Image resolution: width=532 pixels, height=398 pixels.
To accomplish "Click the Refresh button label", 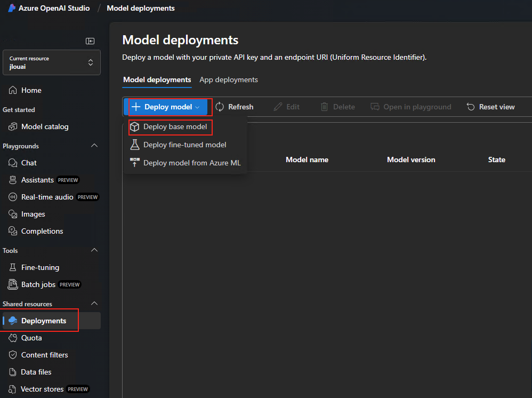I will tap(241, 107).
